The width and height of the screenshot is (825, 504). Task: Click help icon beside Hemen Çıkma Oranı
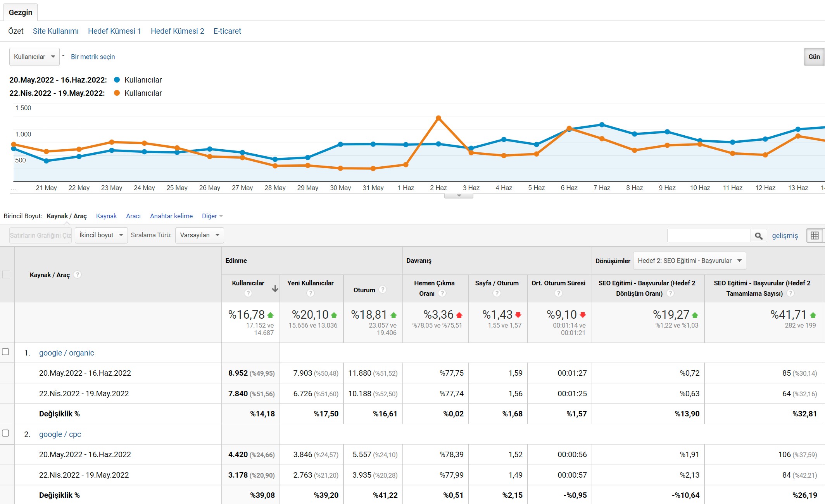(x=442, y=293)
